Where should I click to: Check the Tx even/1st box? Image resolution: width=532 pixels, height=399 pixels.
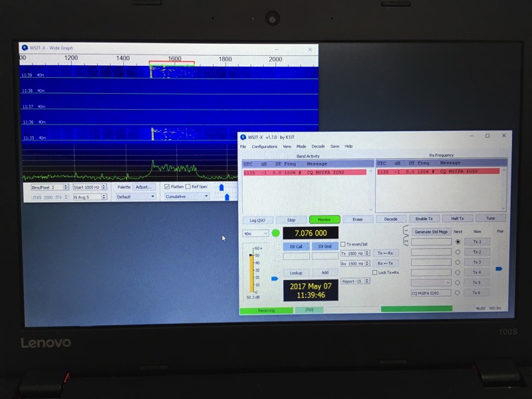(342, 244)
